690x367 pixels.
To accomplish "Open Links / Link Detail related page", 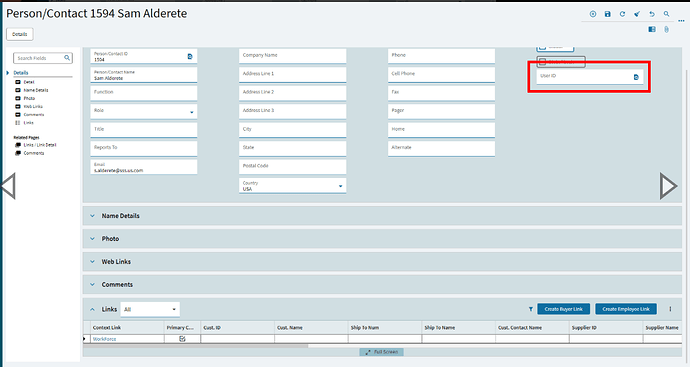I will pyautogui.click(x=40, y=145).
